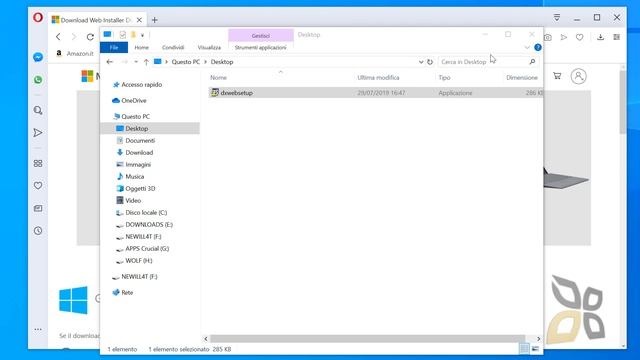The height and width of the screenshot is (360, 640).
Task: Switch to large icons view in status bar
Action: pyautogui.click(x=535, y=349)
